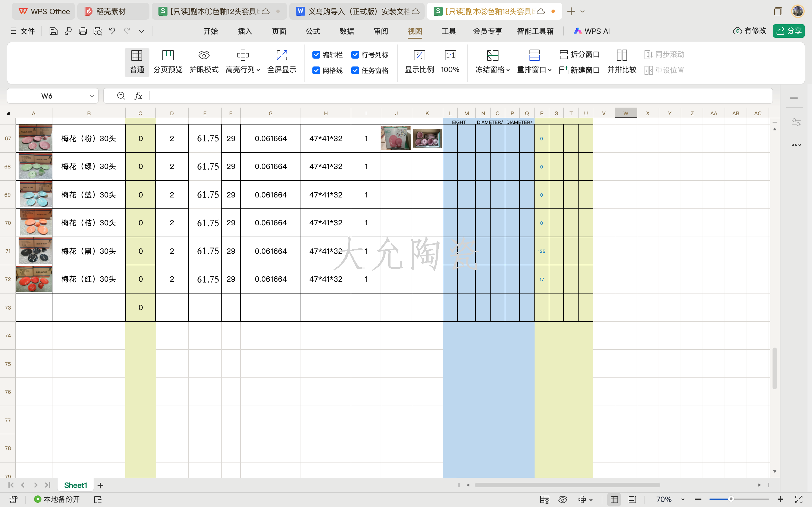The height and width of the screenshot is (507, 812).
Task: Click the green Share (分享) button
Action: (x=789, y=31)
